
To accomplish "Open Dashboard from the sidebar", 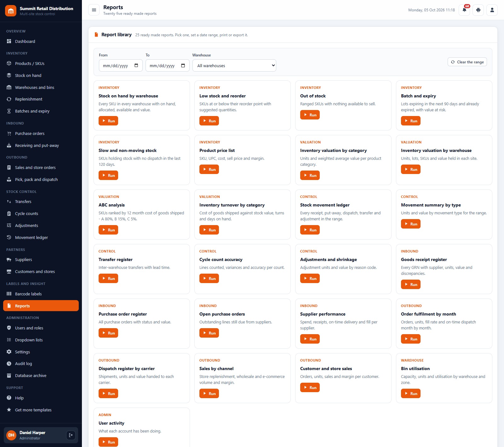I will tap(41, 41).
